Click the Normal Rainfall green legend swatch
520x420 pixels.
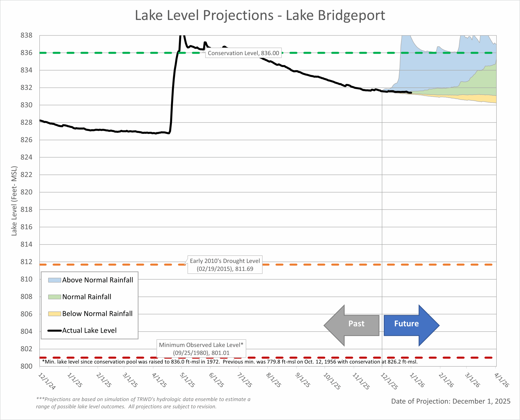coord(54,297)
